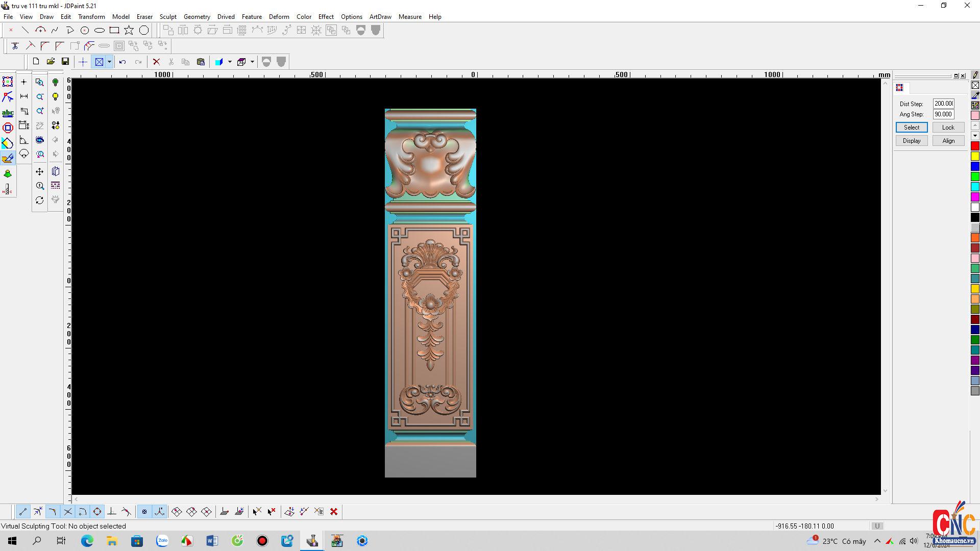Click the Lock button
The image size is (980, 551).
click(948, 128)
